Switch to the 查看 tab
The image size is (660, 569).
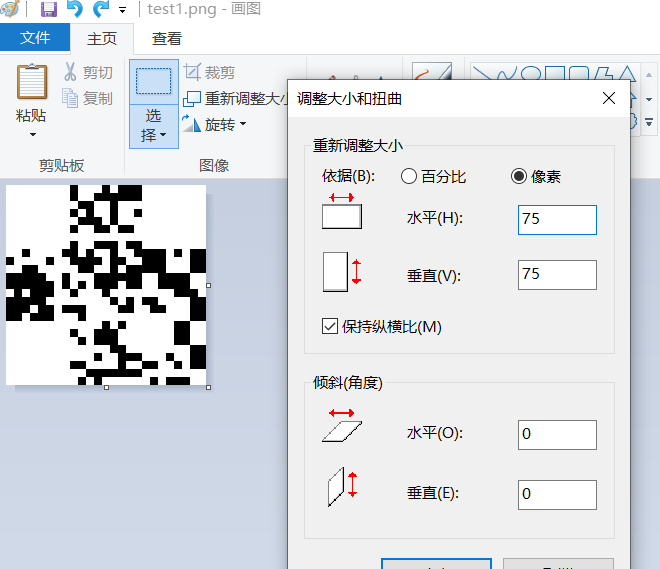pos(167,39)
